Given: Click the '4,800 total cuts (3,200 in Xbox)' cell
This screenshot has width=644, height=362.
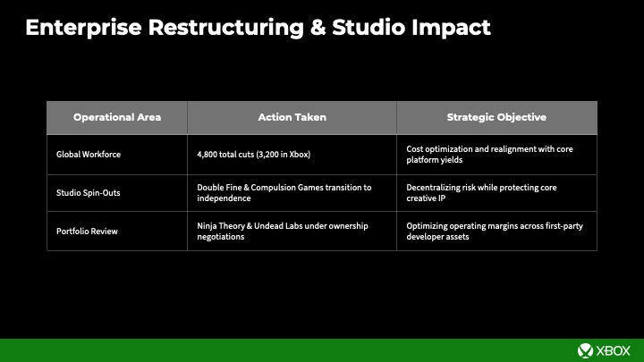Looking at the screenshot, I should pos(292,155).
